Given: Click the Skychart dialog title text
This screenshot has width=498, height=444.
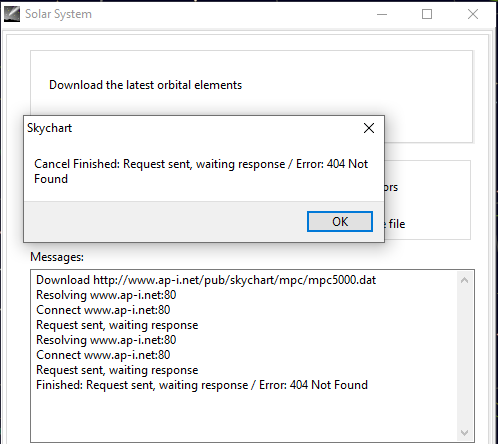Looking at the screenshot, I should tap(49, 128).
